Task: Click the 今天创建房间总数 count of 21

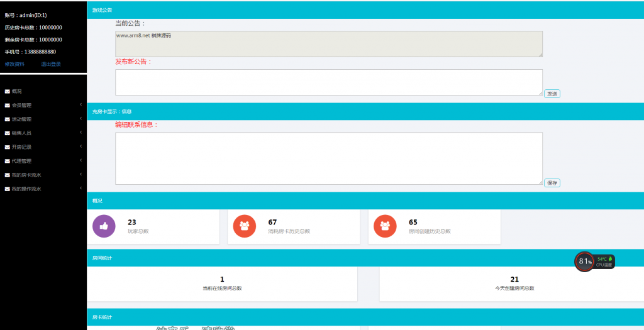Action: pos(514,280)
